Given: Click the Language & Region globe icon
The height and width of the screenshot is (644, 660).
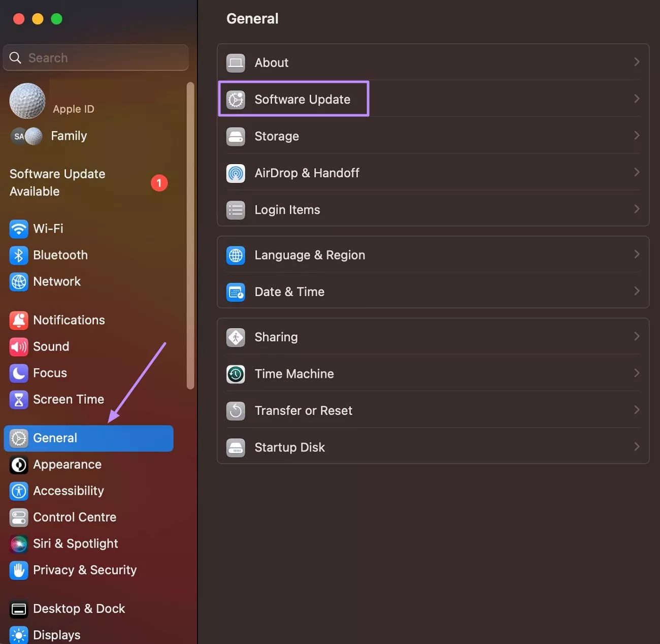Looking at the screenshot, I should pos(236,255).
